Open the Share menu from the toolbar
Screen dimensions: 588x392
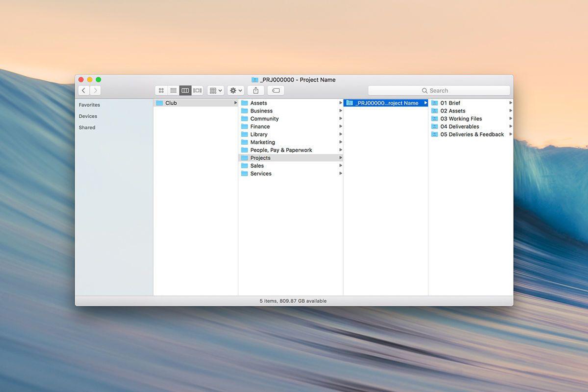(x=256, y=90)
